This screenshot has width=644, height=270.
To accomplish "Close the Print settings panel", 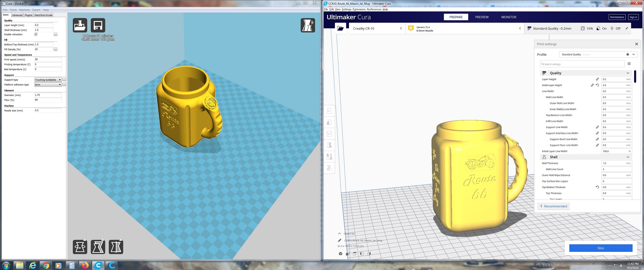I will tap(637, 44).
